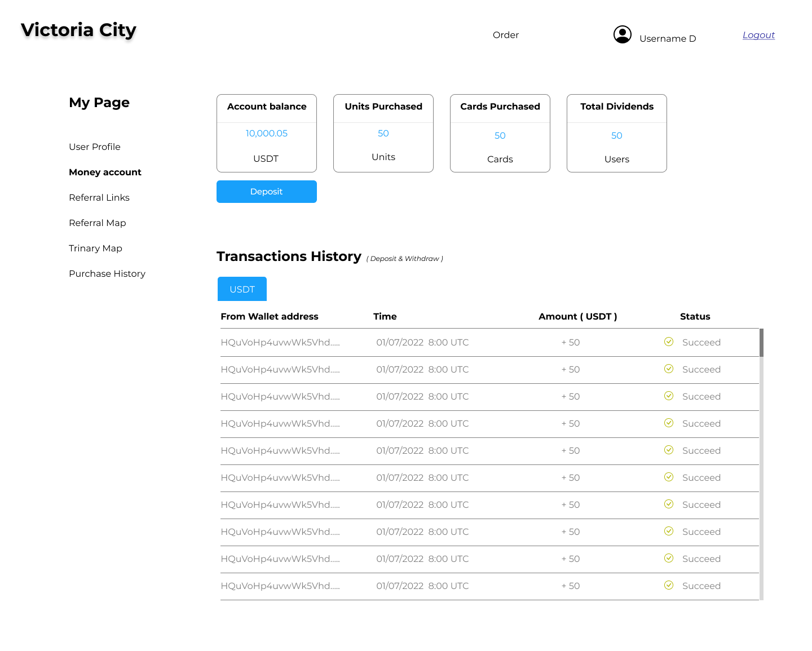
Task: Select the Account balance card
Action: click(x=267, y=133)
